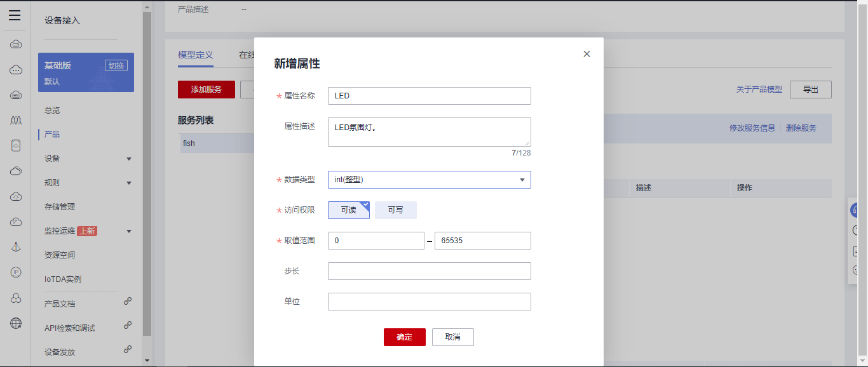The image size is (868, 367).
Task: Open the 数据类型 dropdown showing int(整型)
Action: click(x=429, y=180)
